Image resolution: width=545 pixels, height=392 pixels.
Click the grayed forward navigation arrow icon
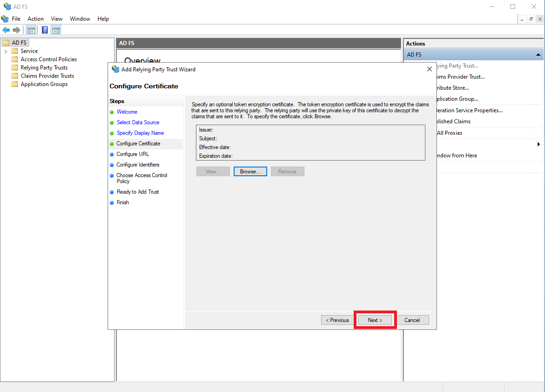pyautogui.click(x=16, y=30)
